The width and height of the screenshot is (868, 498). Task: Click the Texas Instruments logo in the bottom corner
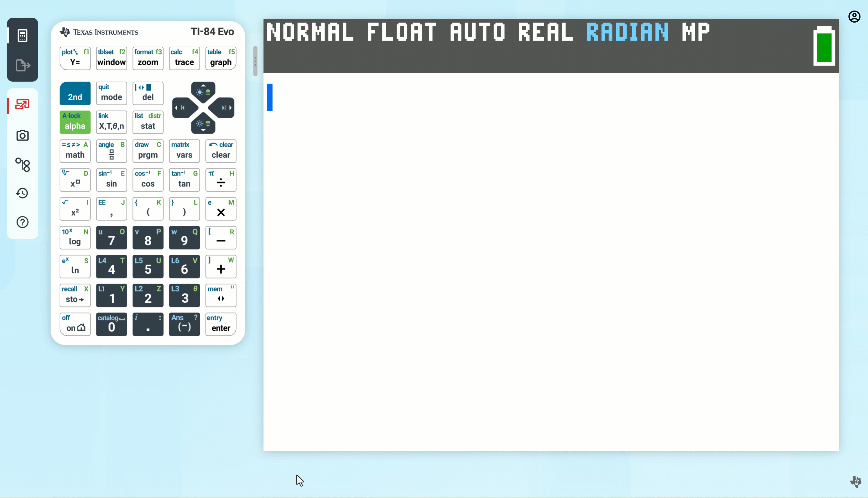point(855,482)
